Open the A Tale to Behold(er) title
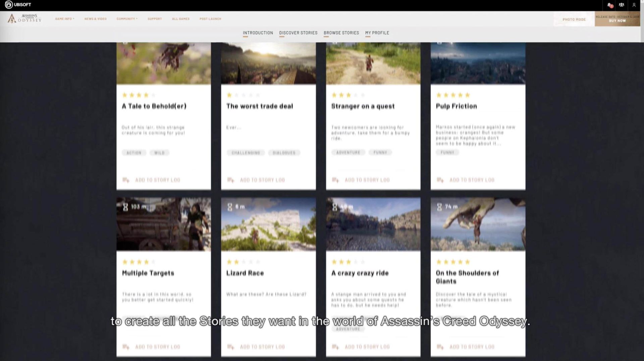Viewport: 644px width, 361px height. point(154,106)
